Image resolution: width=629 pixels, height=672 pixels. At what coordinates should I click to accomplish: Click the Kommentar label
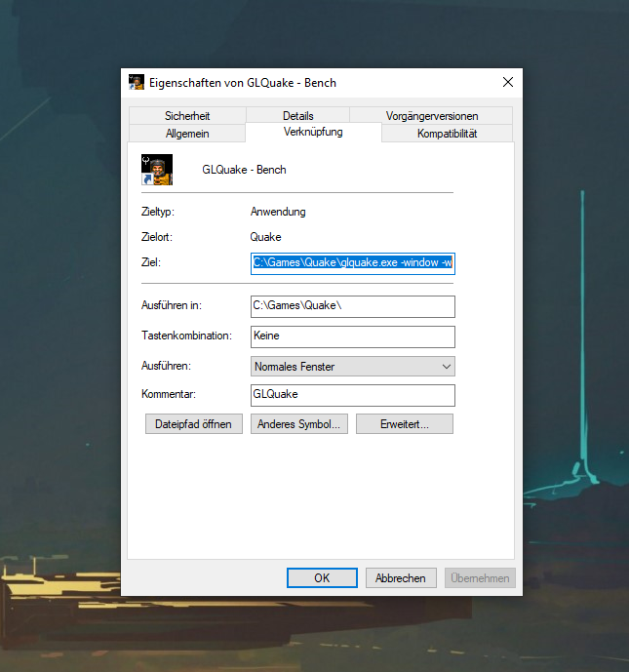pyautogui.click(x=169, y=394)
